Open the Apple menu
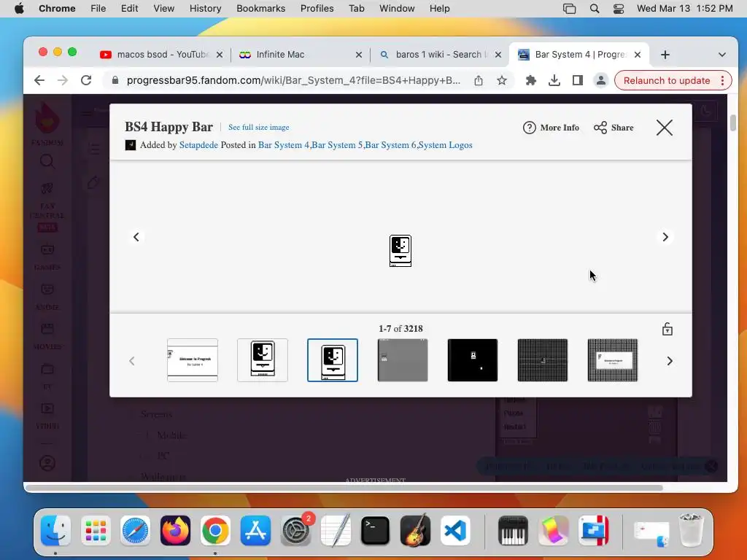 point(19,9)
